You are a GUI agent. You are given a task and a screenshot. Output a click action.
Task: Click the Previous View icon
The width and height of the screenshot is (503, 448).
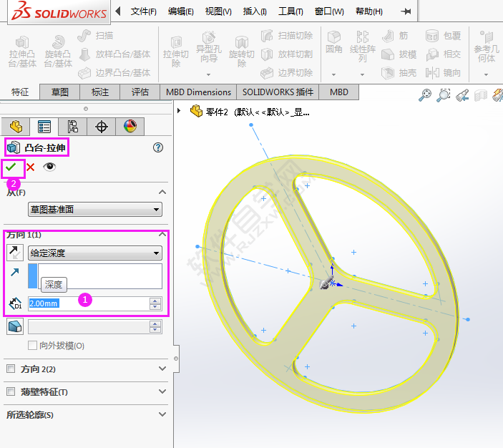click(462, 95)
